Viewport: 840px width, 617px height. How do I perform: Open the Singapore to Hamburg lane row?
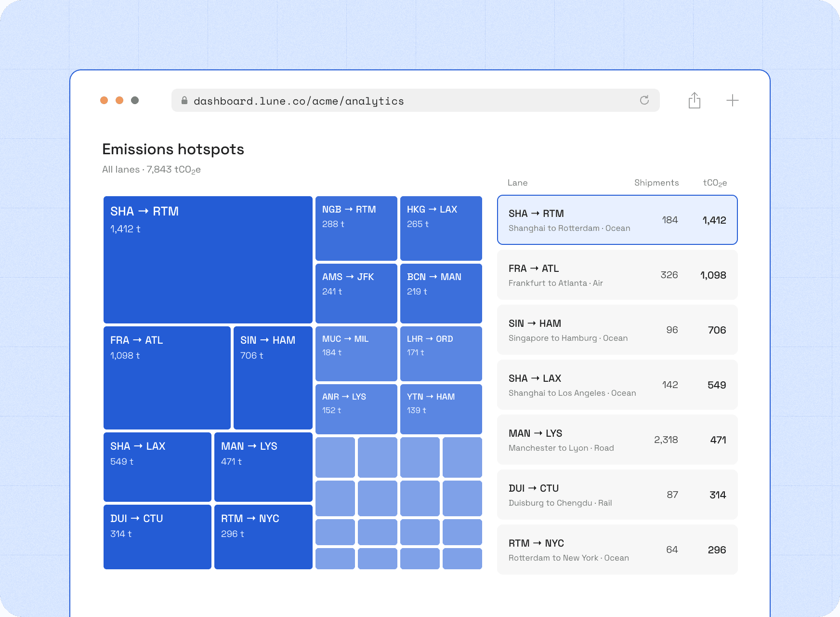617,330
